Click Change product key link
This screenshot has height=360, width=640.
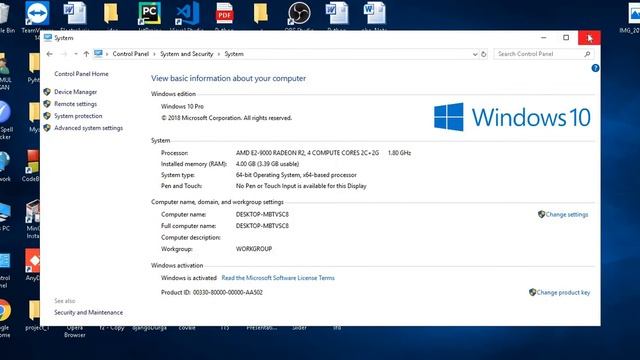tap(563, 292)
